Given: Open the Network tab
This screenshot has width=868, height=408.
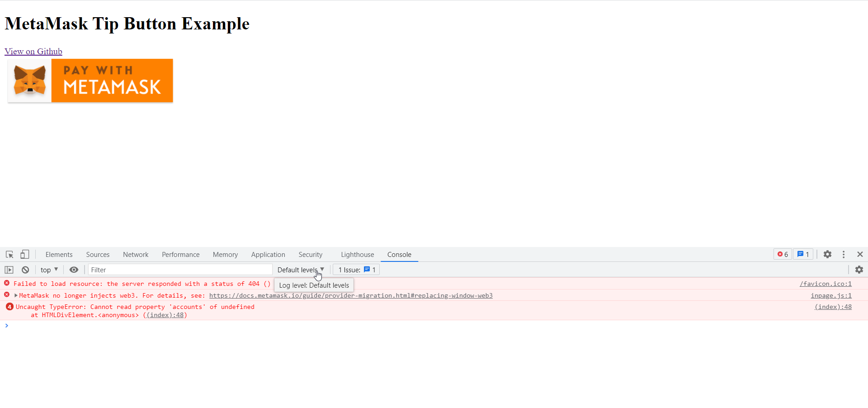Looking at the screenshot, I should point(136,255).
